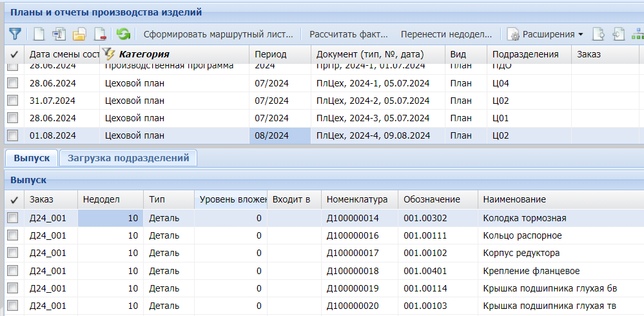Delete record using red minus page icon
The image size is (644, 316).
99,34
